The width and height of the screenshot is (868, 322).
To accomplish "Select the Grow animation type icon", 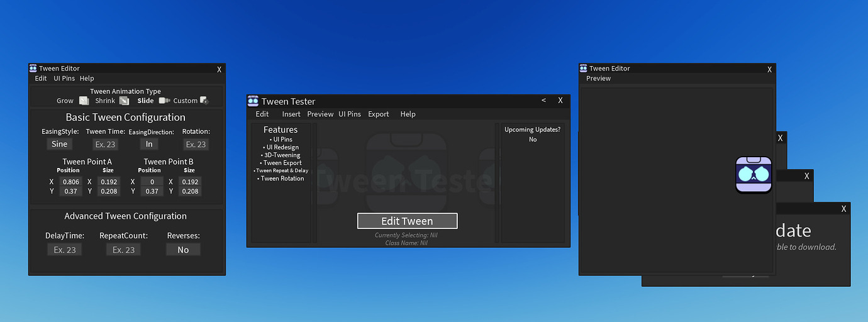I will (x=84, y=101).
